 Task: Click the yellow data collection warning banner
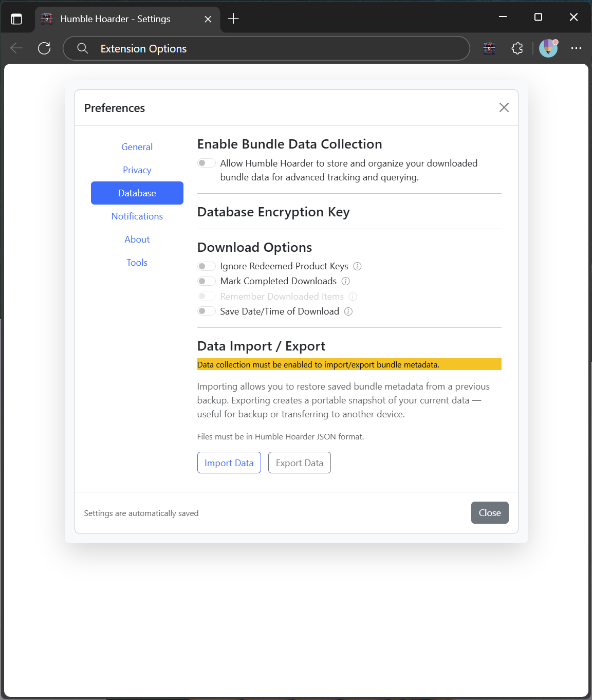pyautogui.click(x=349, y=364)
